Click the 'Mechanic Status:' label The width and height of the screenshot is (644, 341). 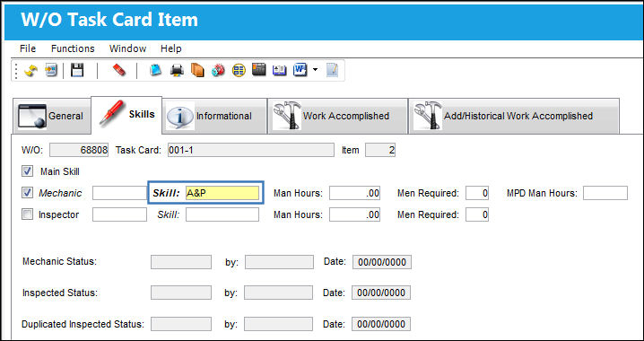59,261
